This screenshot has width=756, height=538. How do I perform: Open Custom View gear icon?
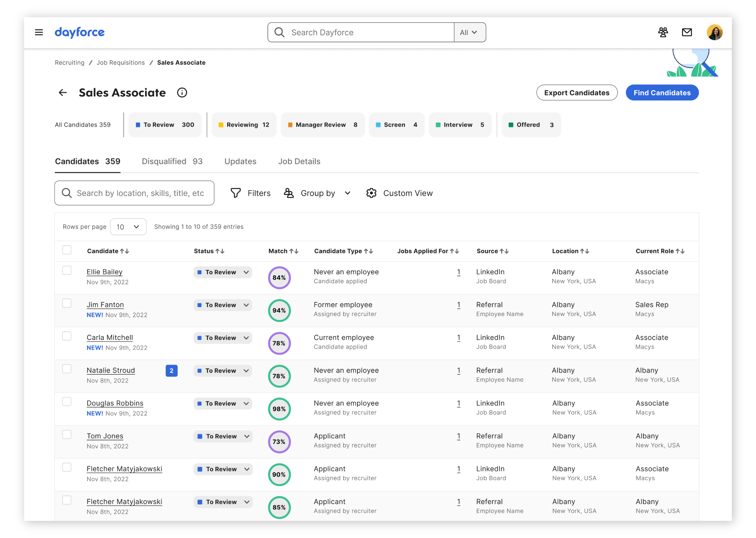[371, 193]
